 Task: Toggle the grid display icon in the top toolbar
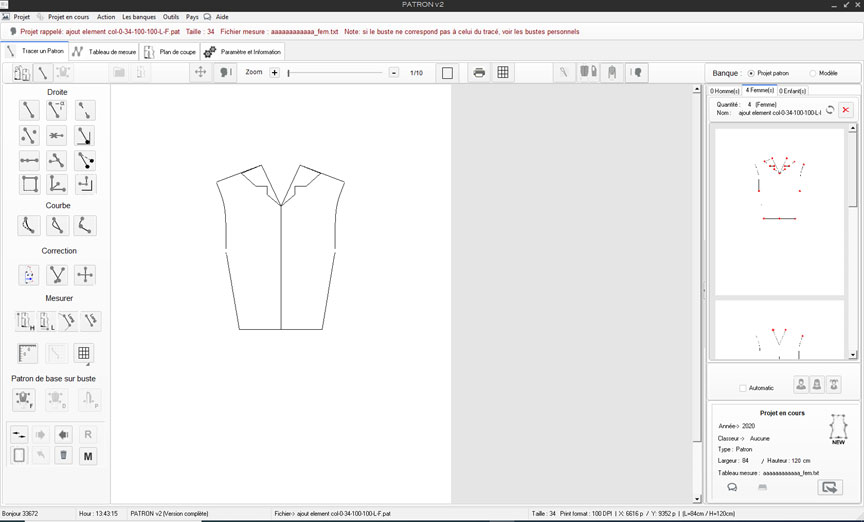click(503, 73)
